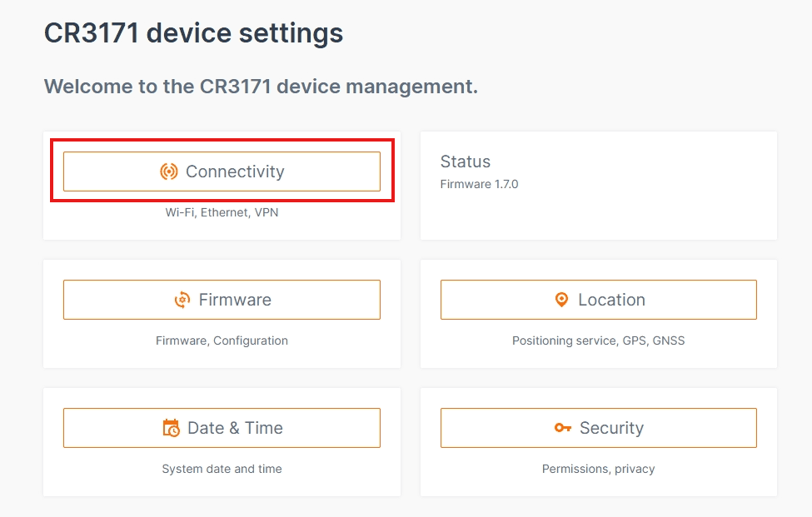Image resolution: width=812 pixels, height=517 pixels.
Task: Click the Date & Time calendar clock icon
Action: (171, 428)
